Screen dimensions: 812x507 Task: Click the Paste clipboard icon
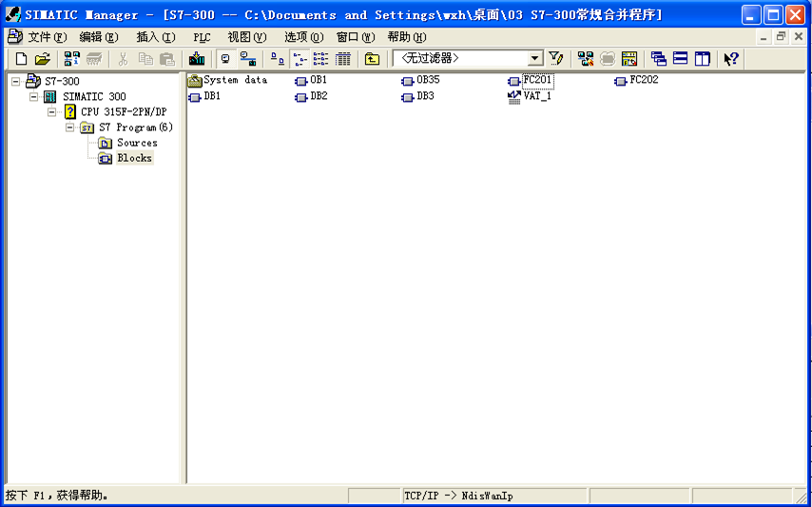pyautogui.click(x=166, y=59)
